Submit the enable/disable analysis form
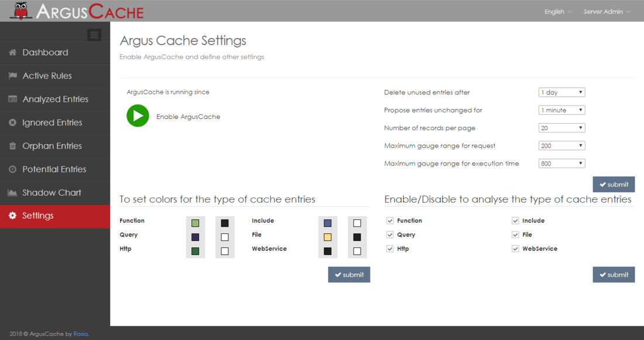 pos(614,274)
